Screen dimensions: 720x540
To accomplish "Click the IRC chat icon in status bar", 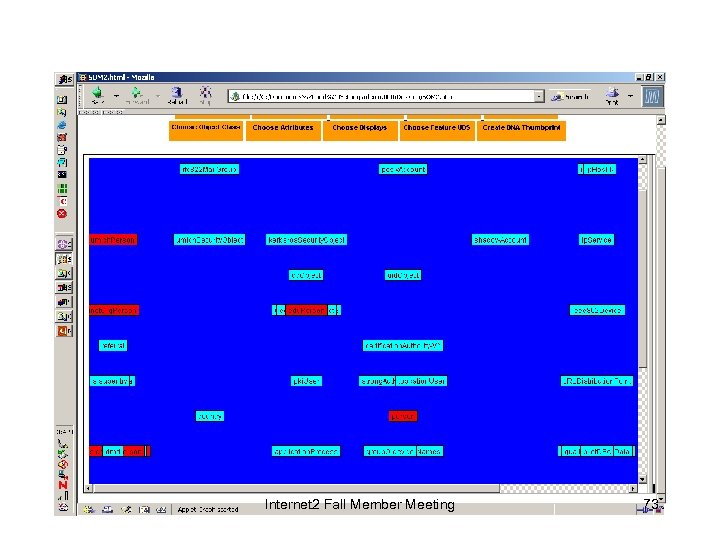I will coord(161,509).
